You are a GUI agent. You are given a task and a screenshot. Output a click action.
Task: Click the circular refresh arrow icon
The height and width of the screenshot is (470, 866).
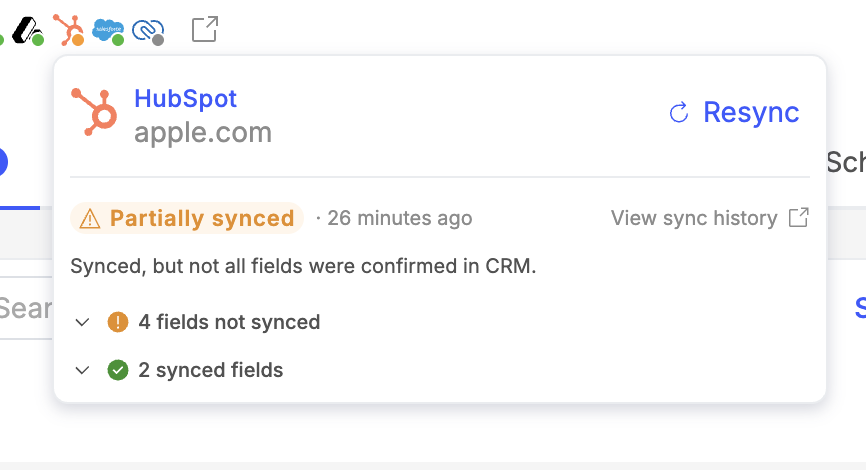coord(679,112)
